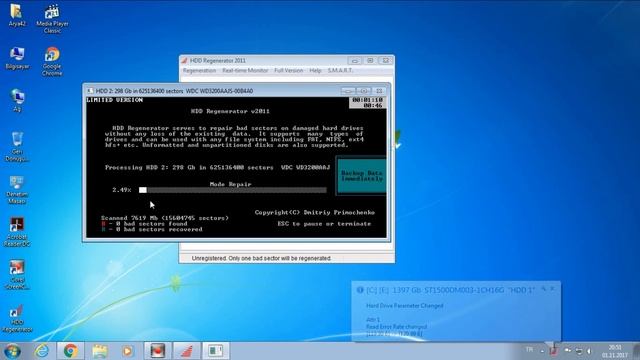Click the TR language indicator
640x360 pixels.
click(529, 349)
